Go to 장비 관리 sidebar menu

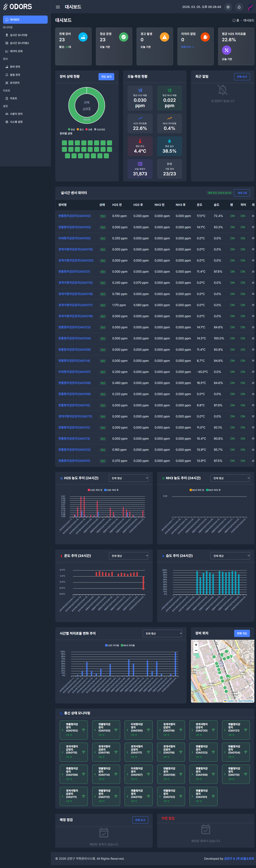(x=15, y=67)
